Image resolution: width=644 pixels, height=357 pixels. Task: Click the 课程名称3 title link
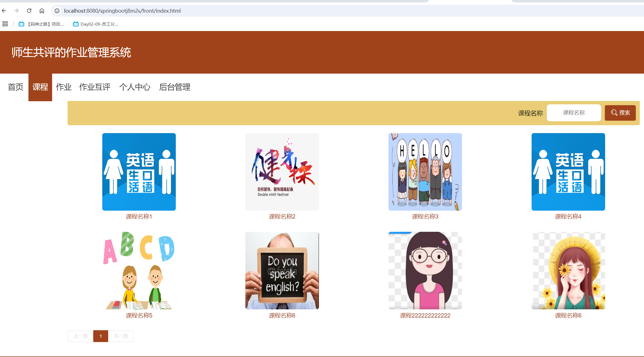(x=425, y=217)
